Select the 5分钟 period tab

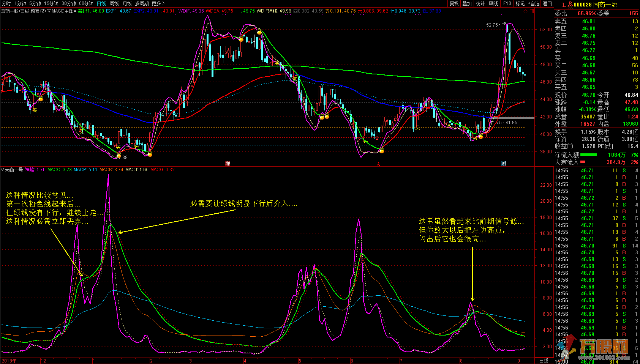(x=35, y=3)
